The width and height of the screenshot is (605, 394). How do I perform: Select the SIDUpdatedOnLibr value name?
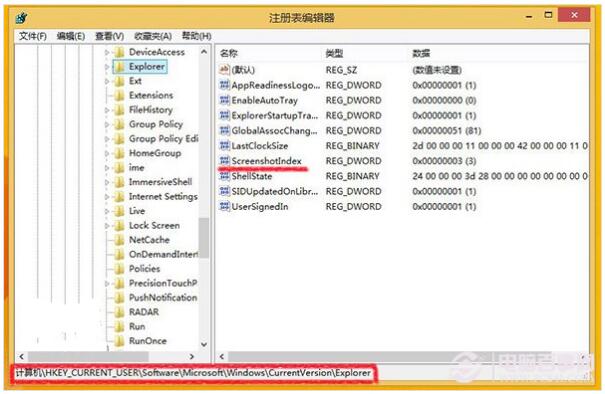click(275, 191)
